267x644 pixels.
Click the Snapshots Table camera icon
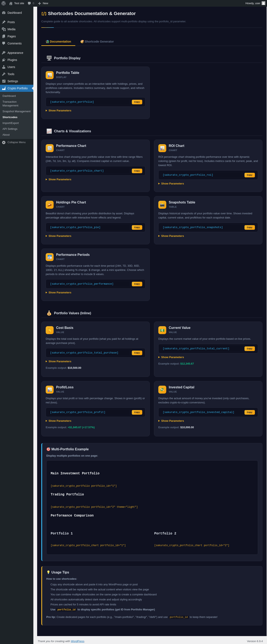point(162,205)
